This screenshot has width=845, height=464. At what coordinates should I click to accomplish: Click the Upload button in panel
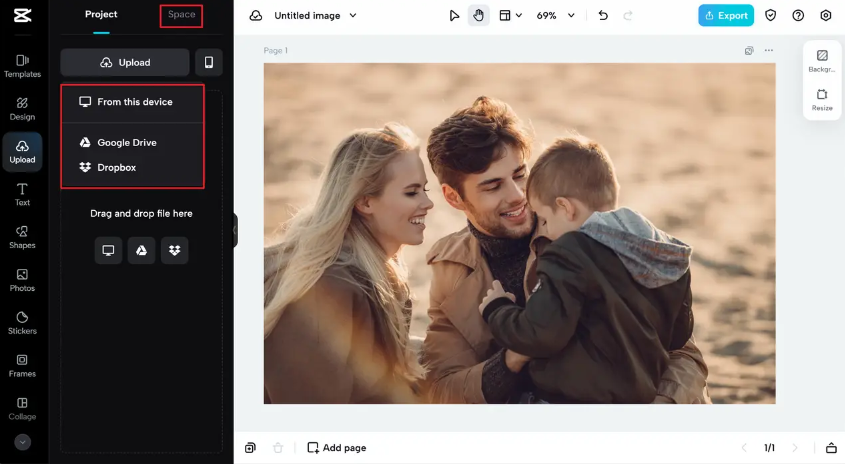pyautogui.click(x=125, y=63)
